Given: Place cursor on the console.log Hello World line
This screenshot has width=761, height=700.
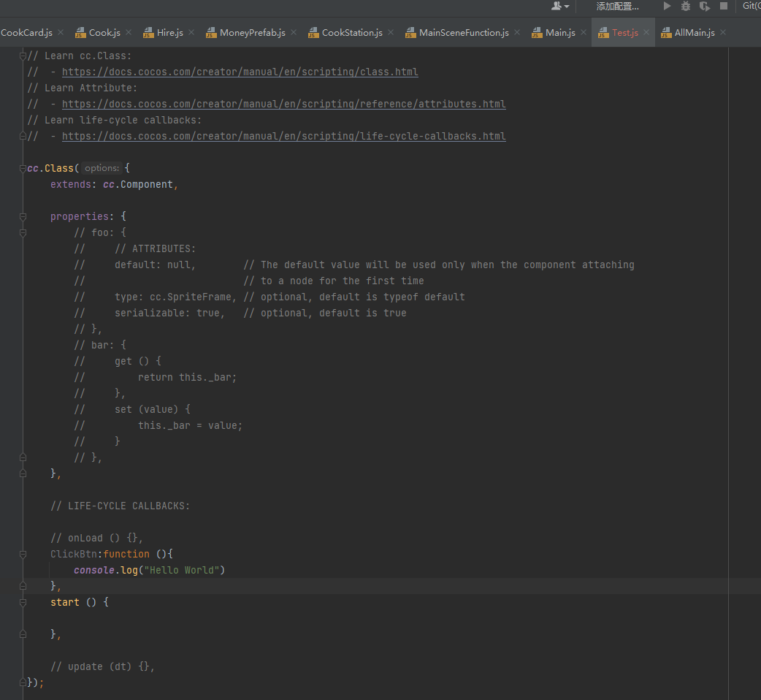Looking at the screenshot, I should tap(149, 570).
